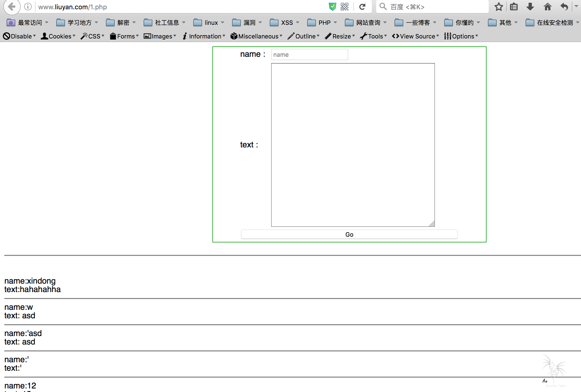Click the site information icon
Image resolution: width=581 pixels, height=392 pixels.
pos(28,7)
